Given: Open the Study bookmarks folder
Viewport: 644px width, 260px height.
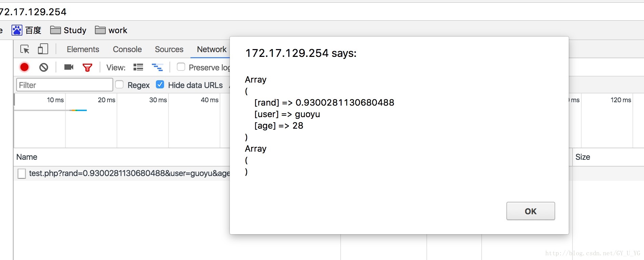Looking at the screenshot, I should coord(68,30).
